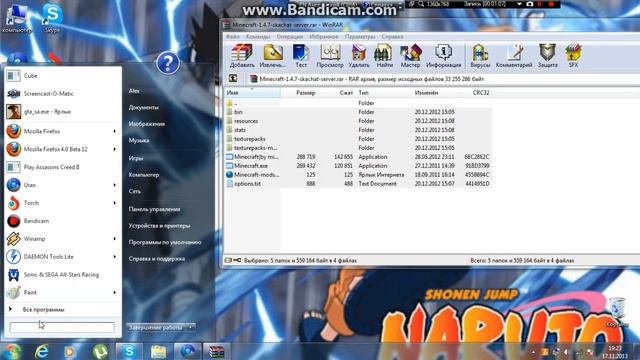Viewport: 640px width, 360px height.
Task: Select the parent folder '..' row
Action: 358,103
